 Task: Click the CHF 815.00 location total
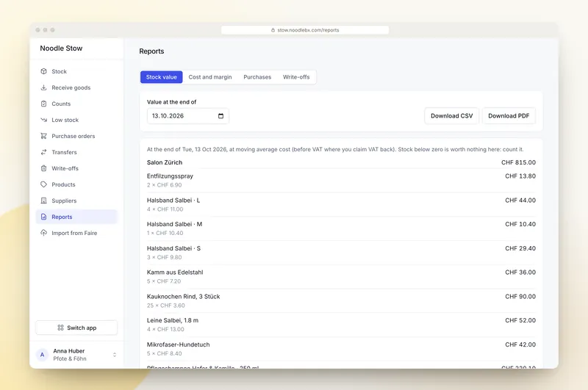click(518, 162)
